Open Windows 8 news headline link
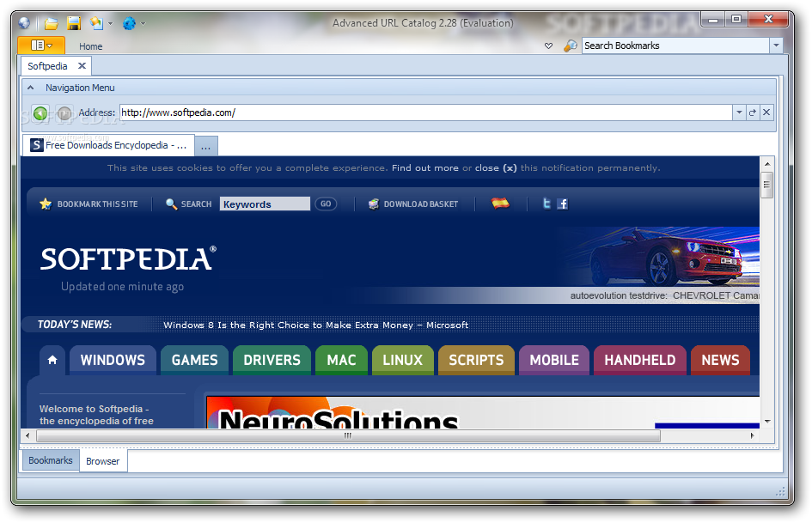This screenshot has width=812, height=523. (316, 325)
